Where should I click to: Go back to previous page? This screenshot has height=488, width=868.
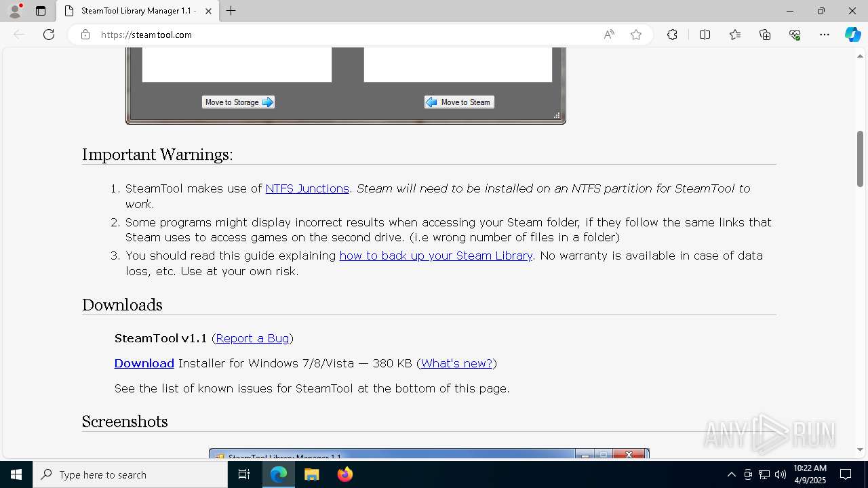19,35
